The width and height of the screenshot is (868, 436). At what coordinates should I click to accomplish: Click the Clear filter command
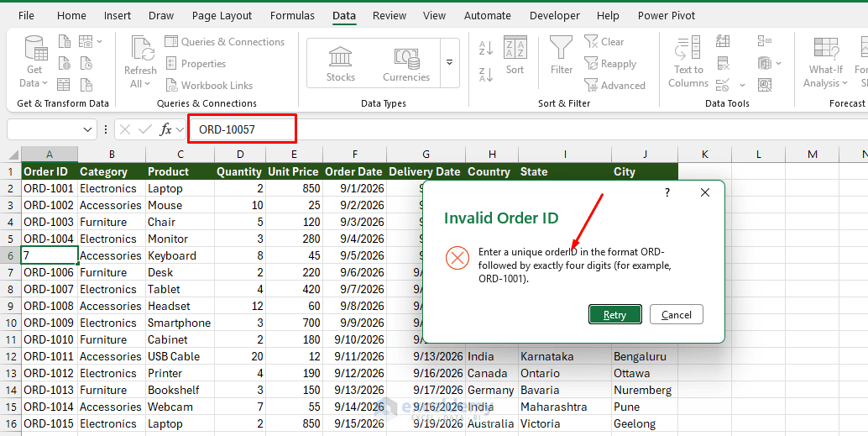[x=604, y=41]
